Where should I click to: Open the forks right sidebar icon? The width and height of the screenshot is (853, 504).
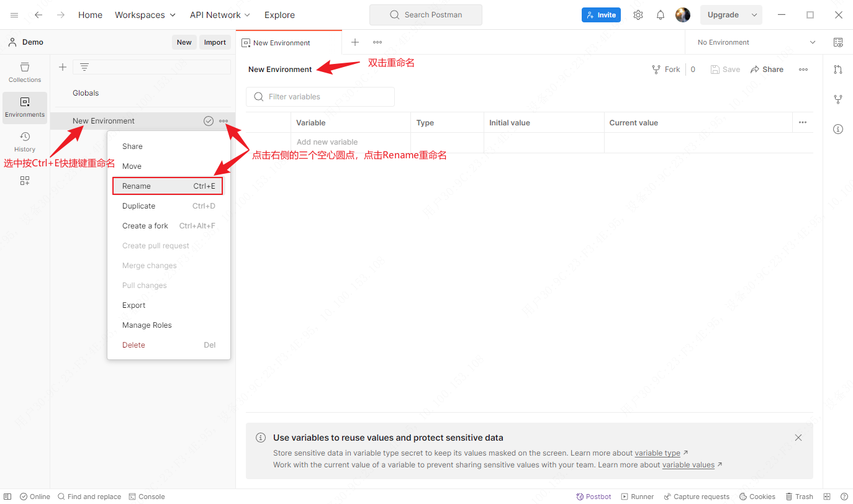tap(838, 99)
